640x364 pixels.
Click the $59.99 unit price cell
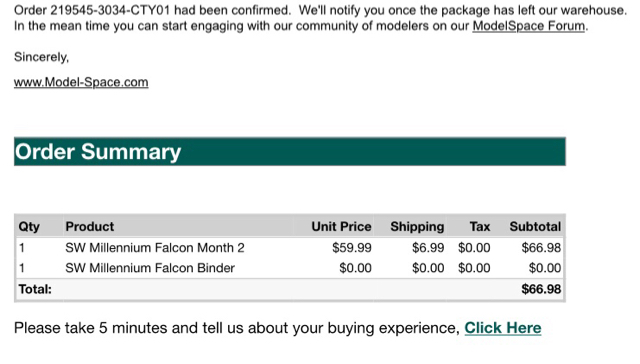(352, 248)
